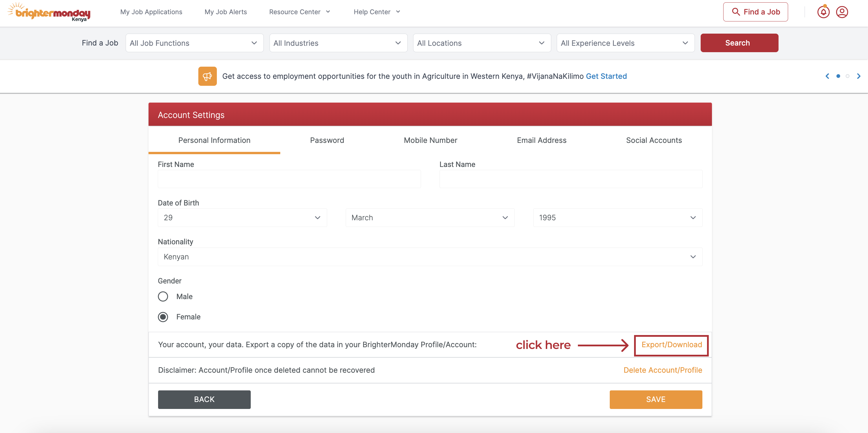Screen dimensions: 868x433
Task: Switch to the Social Accounts tab
Action: click(x=654, y=140)
